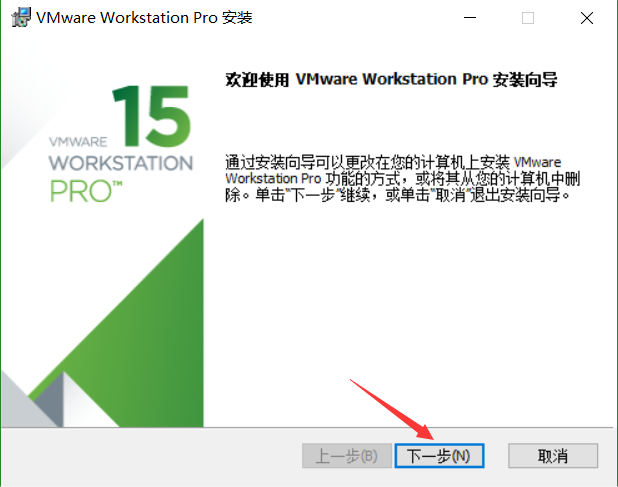
Task: Click the window title text VMware Workstation Pro 安装
Action: 144,18
